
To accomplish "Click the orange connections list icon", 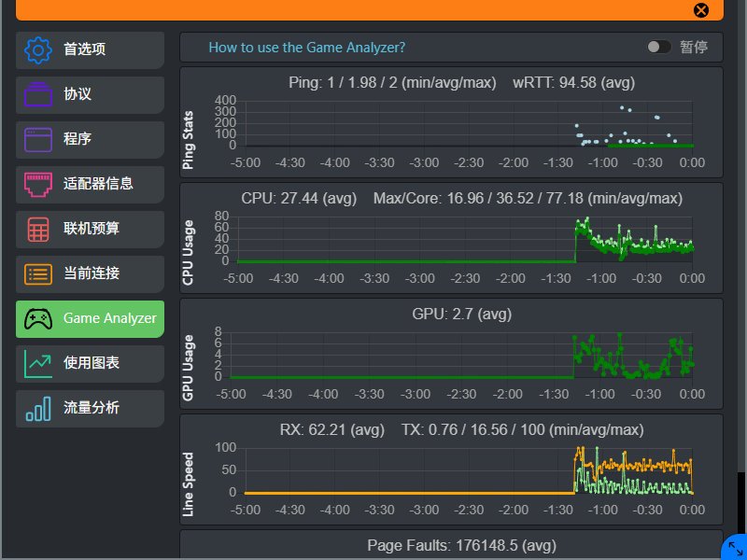I will coord(38,274).
